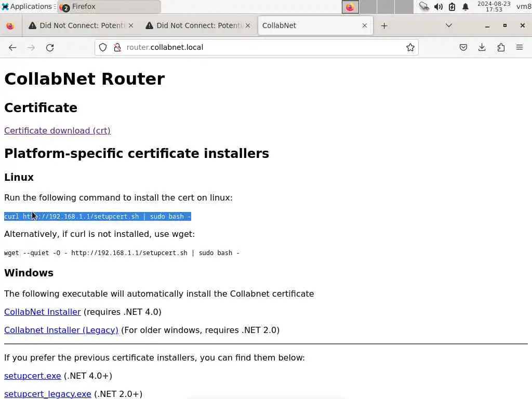Viewport: 532px width, 399px height.
Task: Download the CollabNet Installer
Action: click(43, 312)
